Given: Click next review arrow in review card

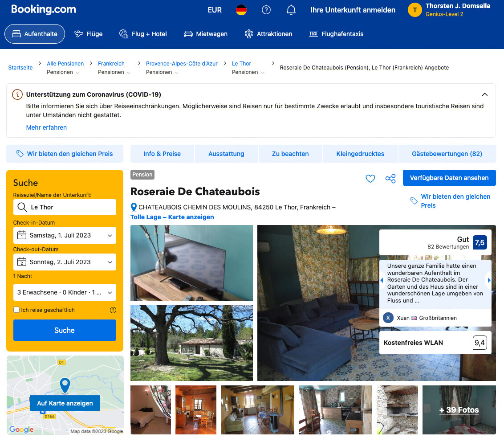Looking at the screenshot, I should click(489, 280).
